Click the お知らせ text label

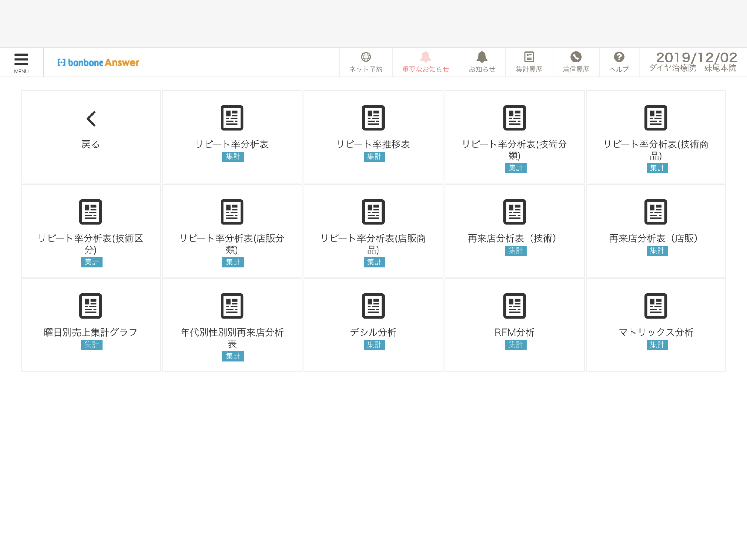(482, 69)
